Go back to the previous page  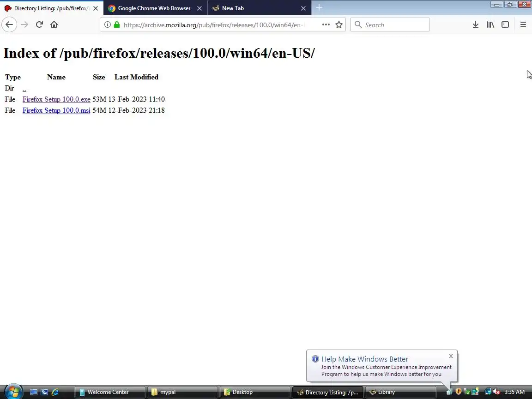pos(9,25)
